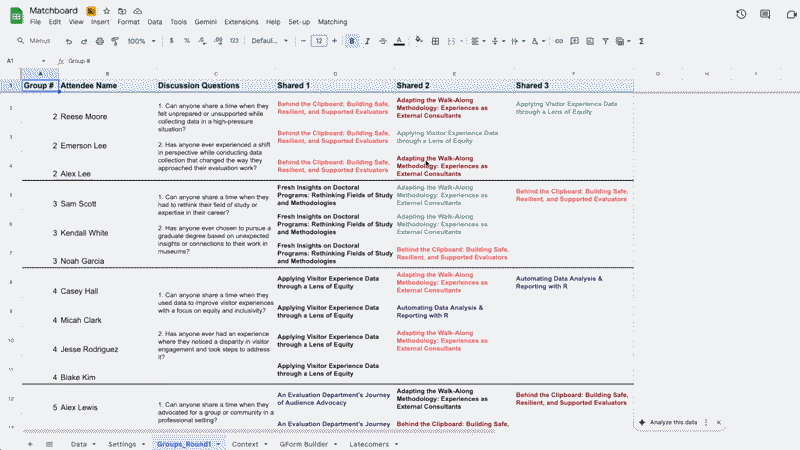Star the Matchboard document
Screen dimensions: 800x450
coord(107,11)
